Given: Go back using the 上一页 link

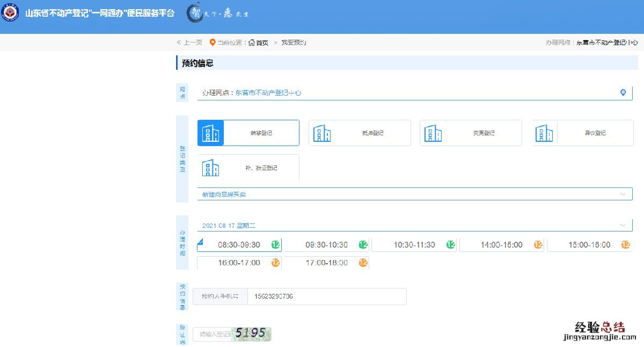Looking at the screenshot, I should pyautogui.click(x=189, y=42).
